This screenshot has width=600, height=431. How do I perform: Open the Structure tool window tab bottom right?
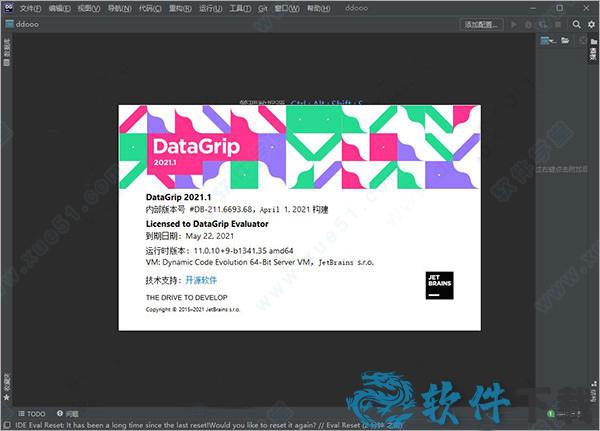pyautogui.click(x=593, y=392)
